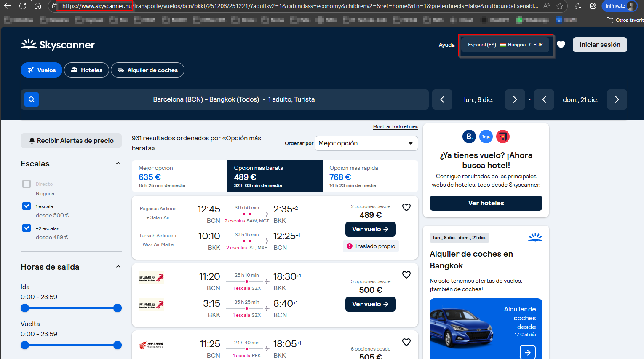
Task: Click the magnifier search icon button
Action: [x=32, y=99]
